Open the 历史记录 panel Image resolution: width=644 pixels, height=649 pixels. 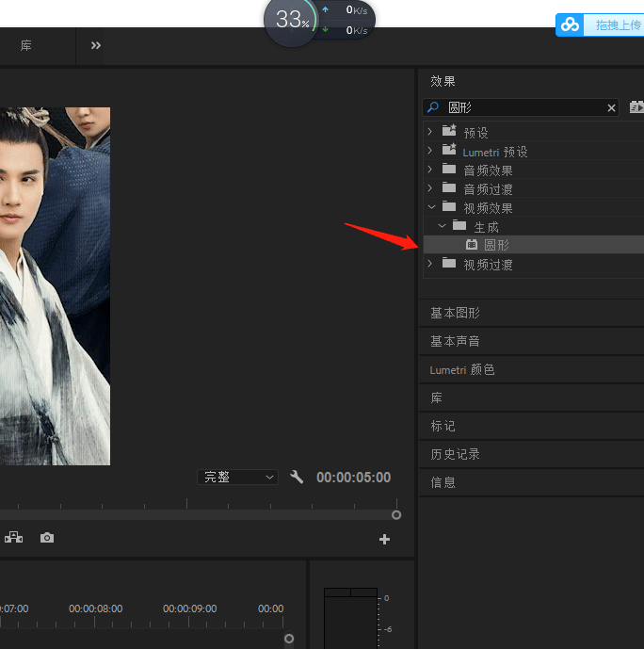(455, 454)
